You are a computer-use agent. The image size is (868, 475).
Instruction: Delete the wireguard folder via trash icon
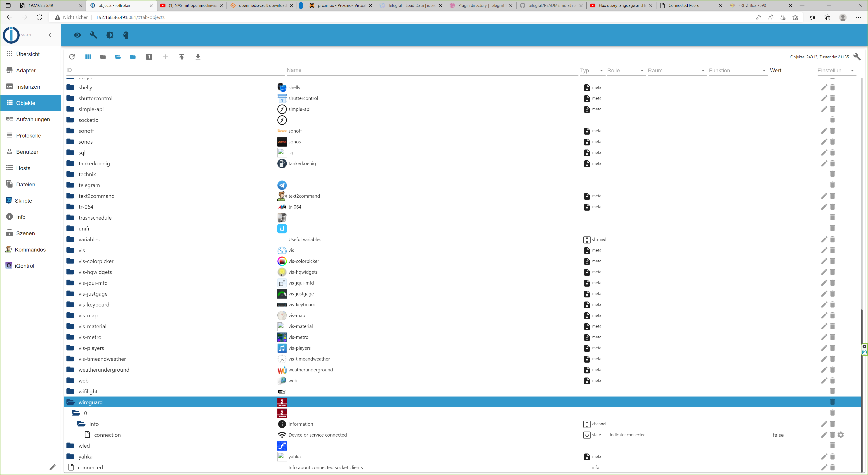pyautogui.click(x=832, y=402)
